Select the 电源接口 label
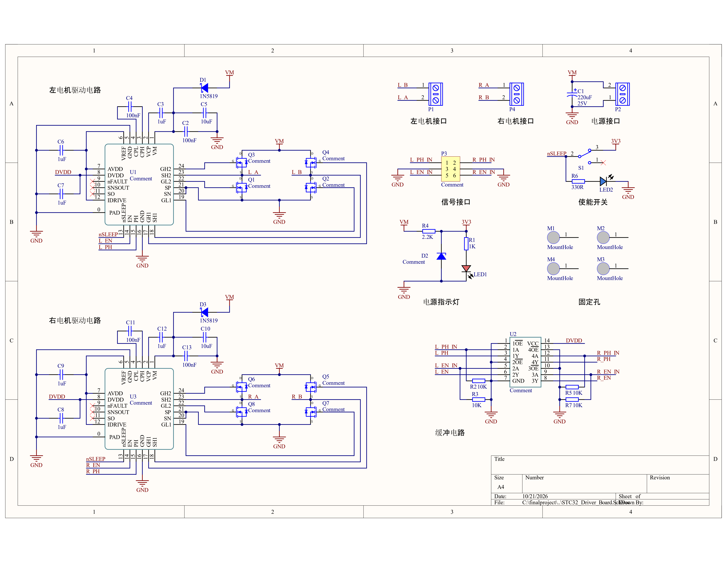This screenshot has width=728, height=563. tap(606, 121)
